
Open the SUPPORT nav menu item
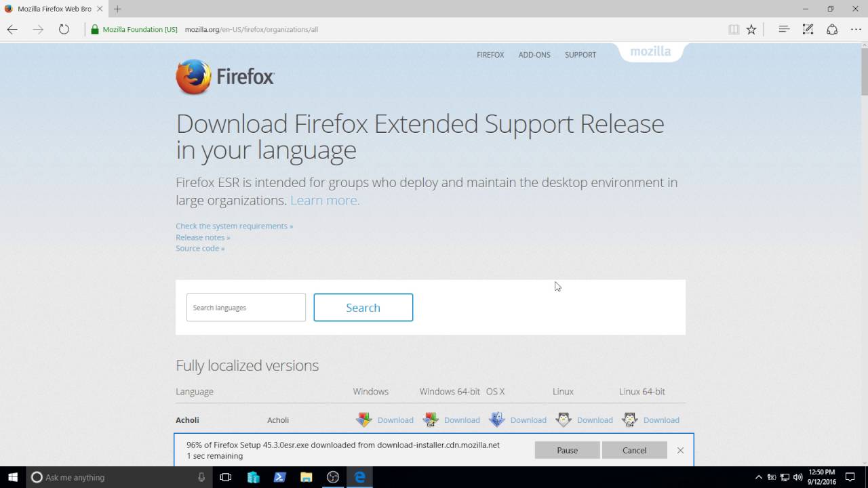pos(580,55)
